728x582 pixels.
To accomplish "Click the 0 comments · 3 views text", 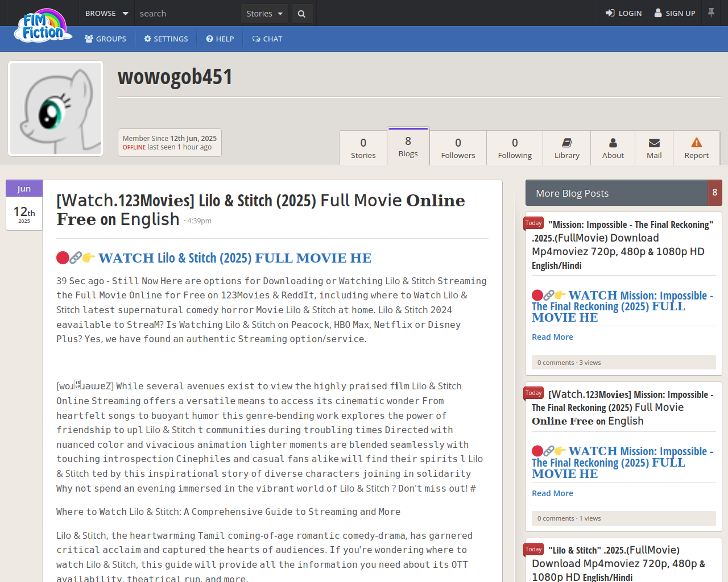I will tap(569, 363).
